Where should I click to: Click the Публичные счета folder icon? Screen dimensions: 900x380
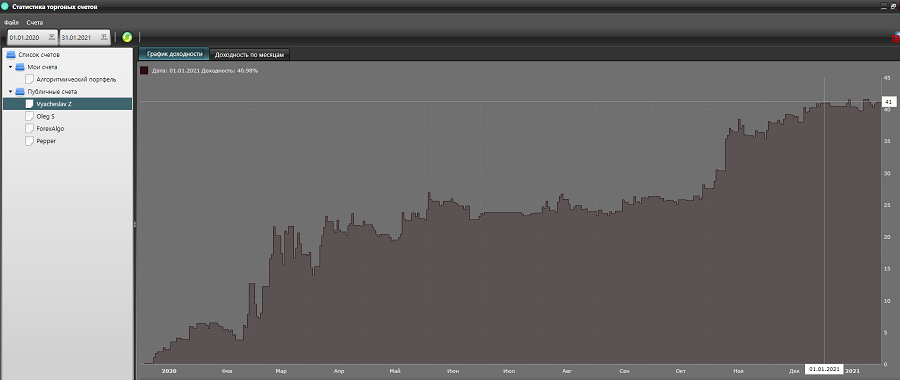click(x=20, y=92)
